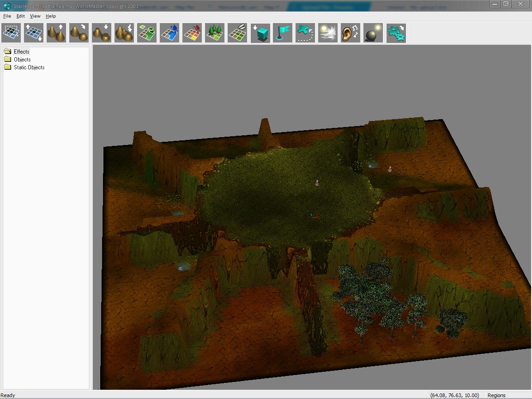Select the grid selection tool icon

pyautogui.click(x=11, y=33)
